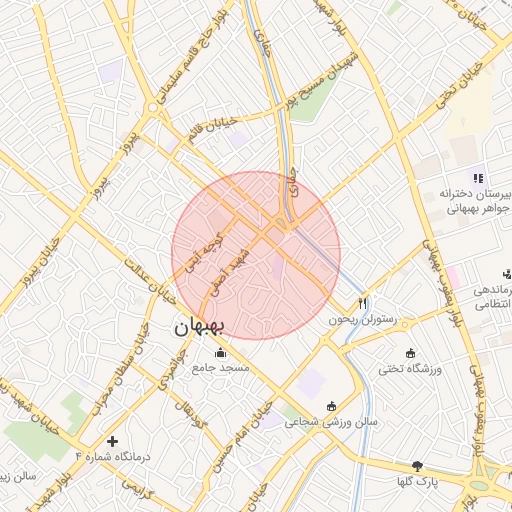Click the tree icon at پارک گلها
The height and width of the screenshot is (512, 512).
[417, 466]
